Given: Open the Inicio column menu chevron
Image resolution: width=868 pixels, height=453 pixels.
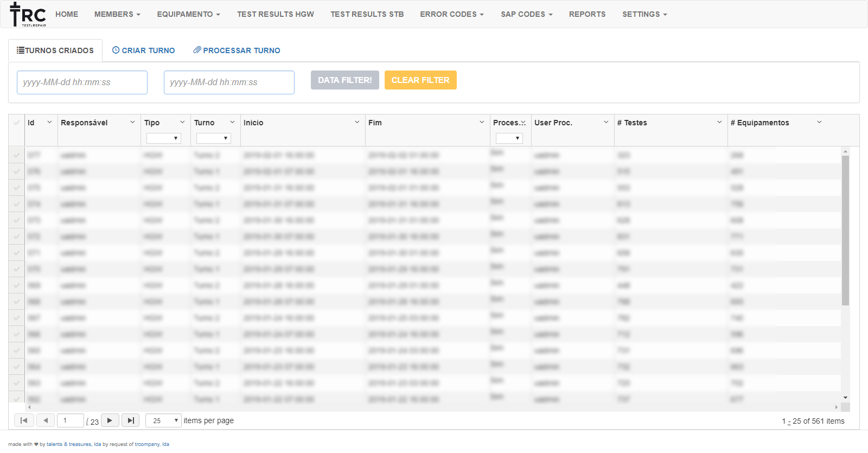Looking at the screenshot, I should pos(357,122).
